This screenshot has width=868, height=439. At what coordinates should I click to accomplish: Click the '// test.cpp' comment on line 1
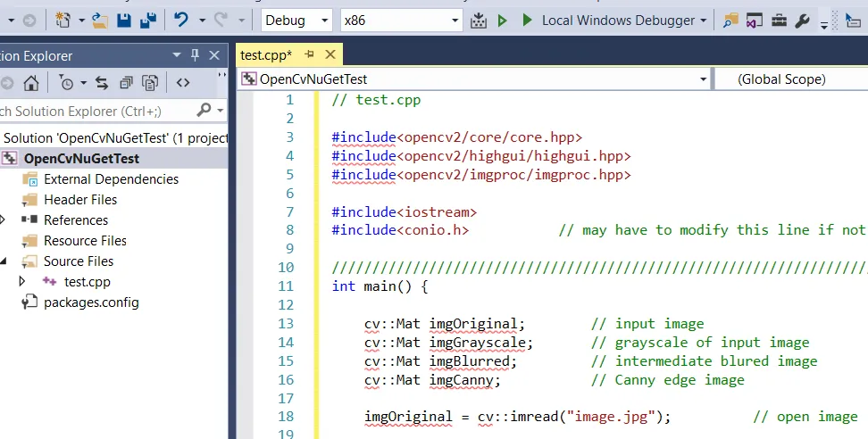coord(377,100)
